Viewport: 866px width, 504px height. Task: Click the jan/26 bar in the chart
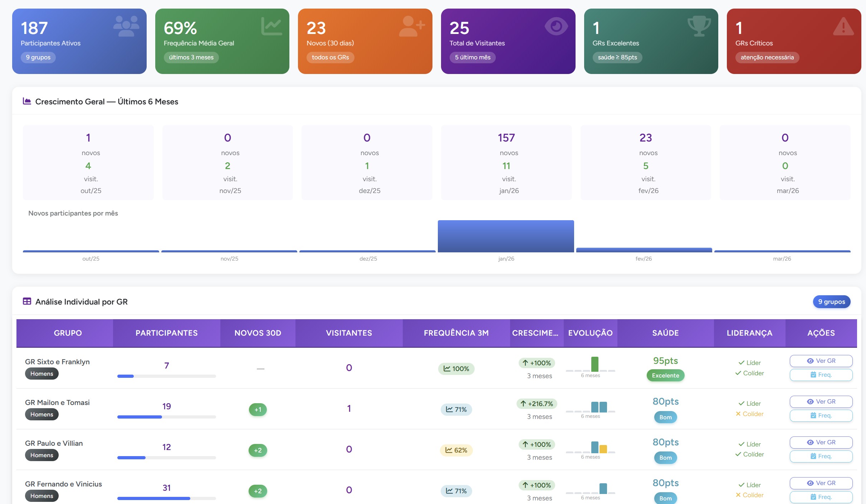point(506,236)
